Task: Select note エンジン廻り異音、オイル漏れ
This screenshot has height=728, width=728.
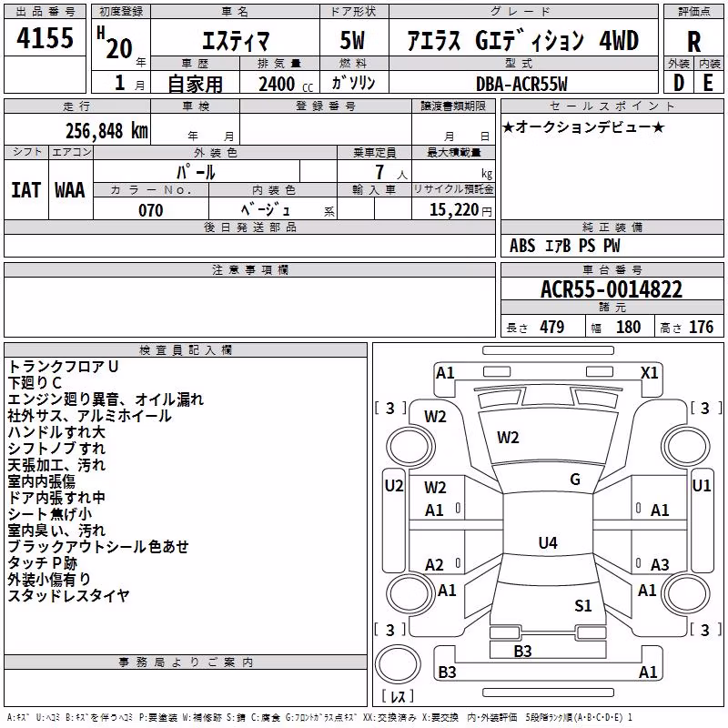Action: point(106,399)
